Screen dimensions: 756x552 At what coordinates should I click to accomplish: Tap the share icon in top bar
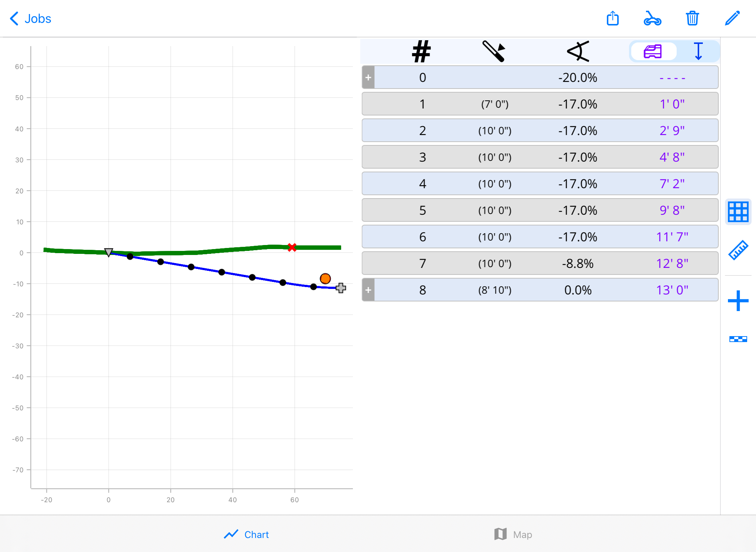click(613, 18)
